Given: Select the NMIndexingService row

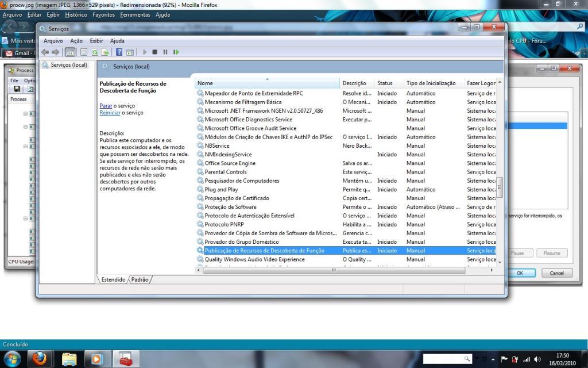Looking at the screenshot, I should [345, 155].
